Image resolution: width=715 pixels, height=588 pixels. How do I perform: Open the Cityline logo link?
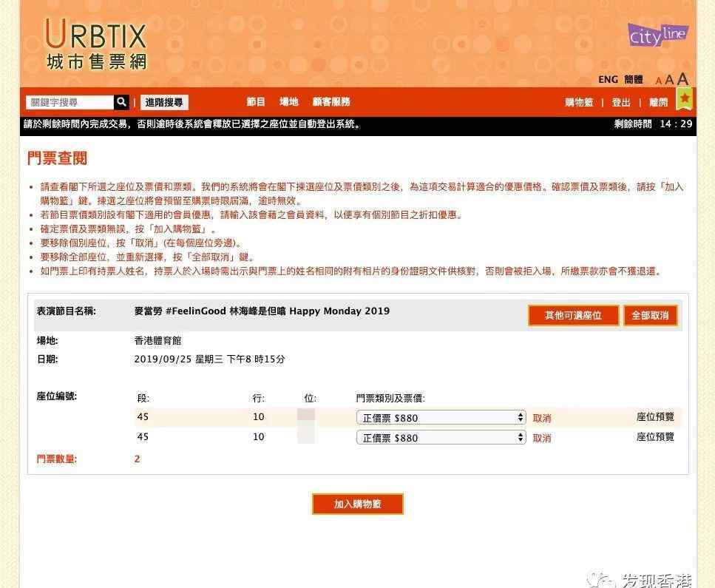658,35
